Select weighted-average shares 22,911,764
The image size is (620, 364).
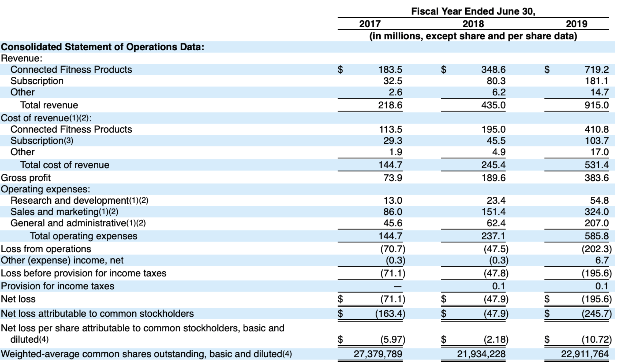pyautogui.click(x=585, y=354)
